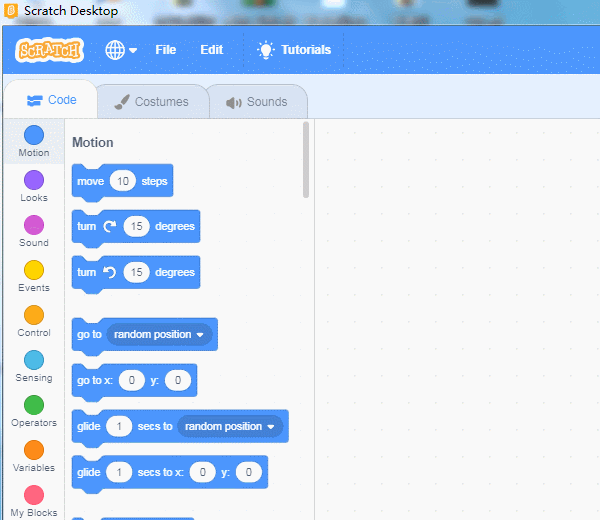This screenshot has width=600, height=520.
Task: Select the light blue Sensing category
Action: 34,360
